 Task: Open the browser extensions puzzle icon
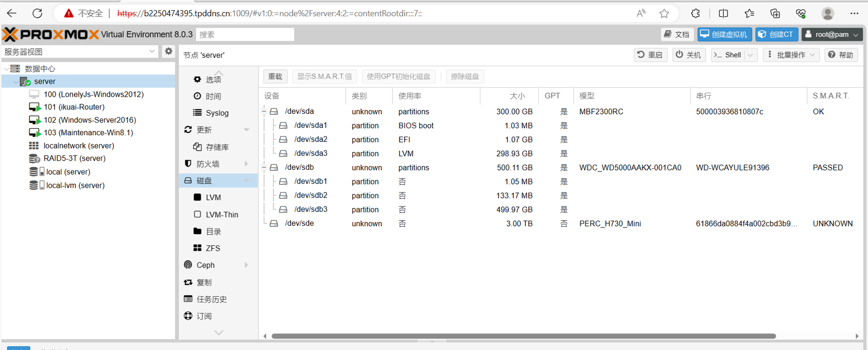coord(696,14)
